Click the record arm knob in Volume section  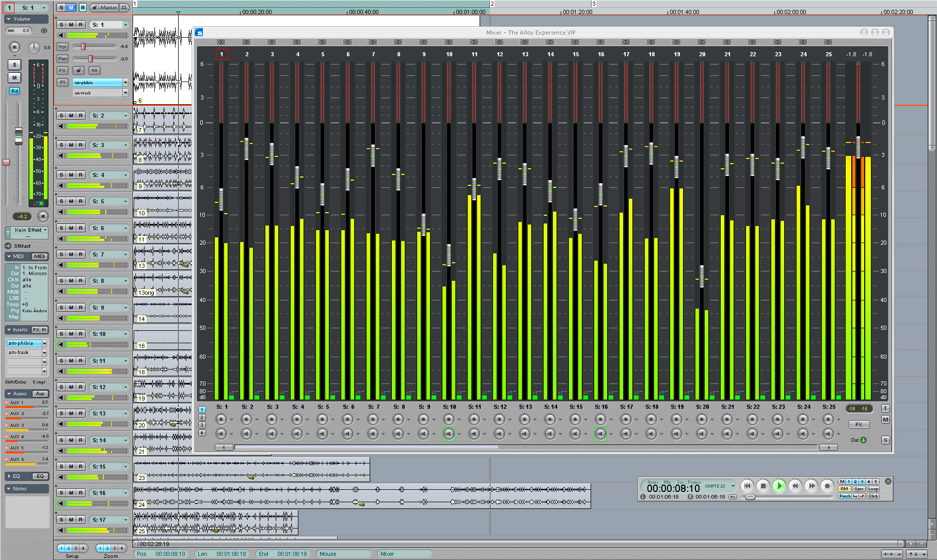[14, 47]
